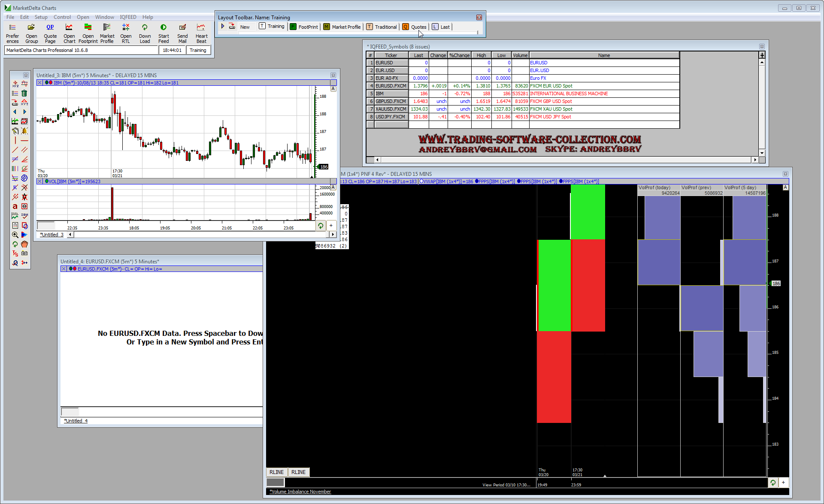824x504 pixels.
Task: Open Volume Imbalance November link
Action: (x=301, y=492)
